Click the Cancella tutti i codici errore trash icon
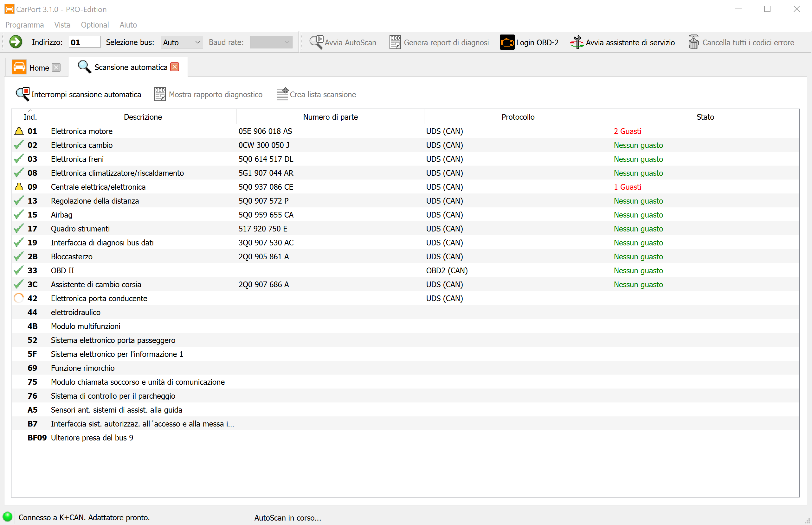This screenshot has height=525, width=812. pyautogui.click(x=693, y=42)
